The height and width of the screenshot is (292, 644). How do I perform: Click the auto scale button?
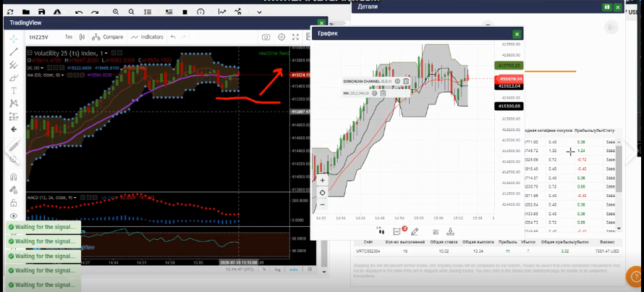point(293,270)
